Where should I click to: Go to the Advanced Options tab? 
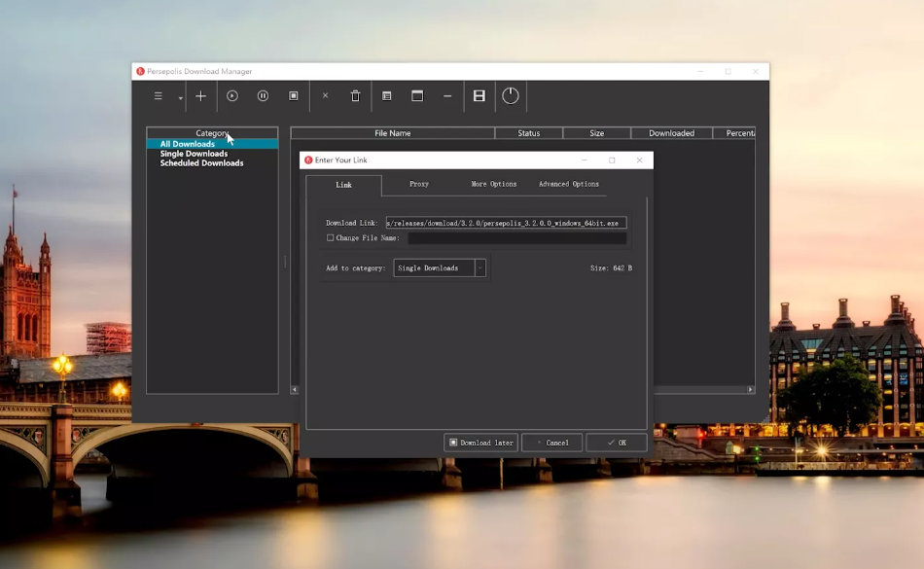point(569,184)
